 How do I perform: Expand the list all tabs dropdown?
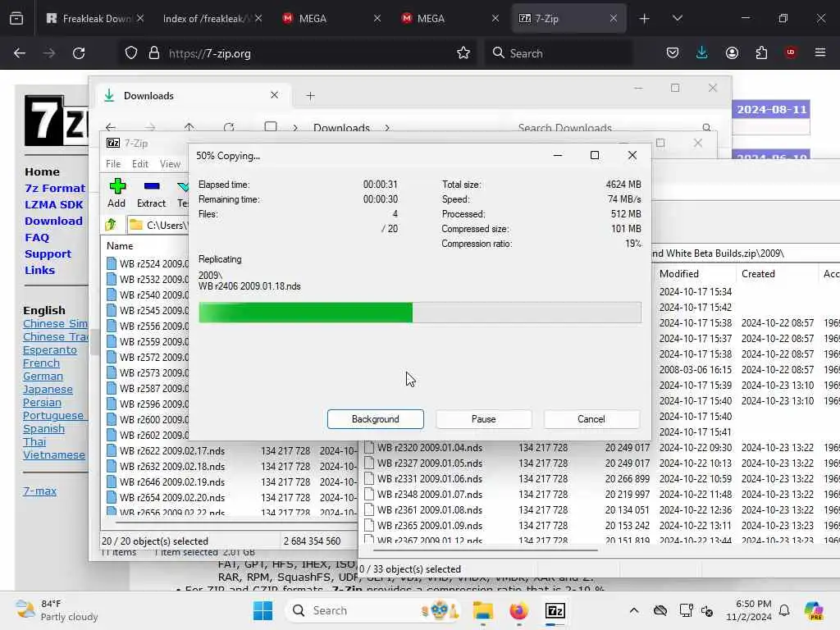click(x=677, y=19)
